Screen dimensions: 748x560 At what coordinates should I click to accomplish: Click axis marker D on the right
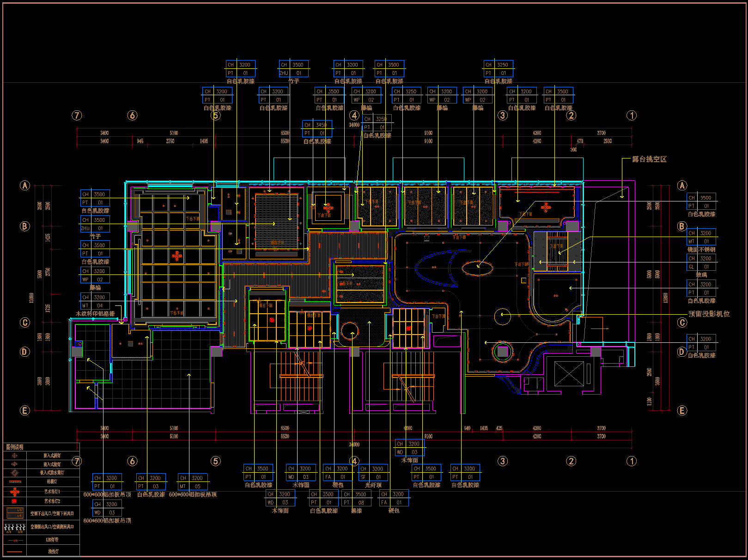click(x=682, y=352)
